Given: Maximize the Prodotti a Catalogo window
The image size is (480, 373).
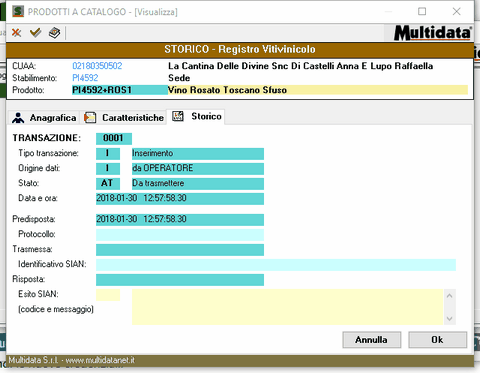Looking at the screenshot, I should [x=422, y=11].
